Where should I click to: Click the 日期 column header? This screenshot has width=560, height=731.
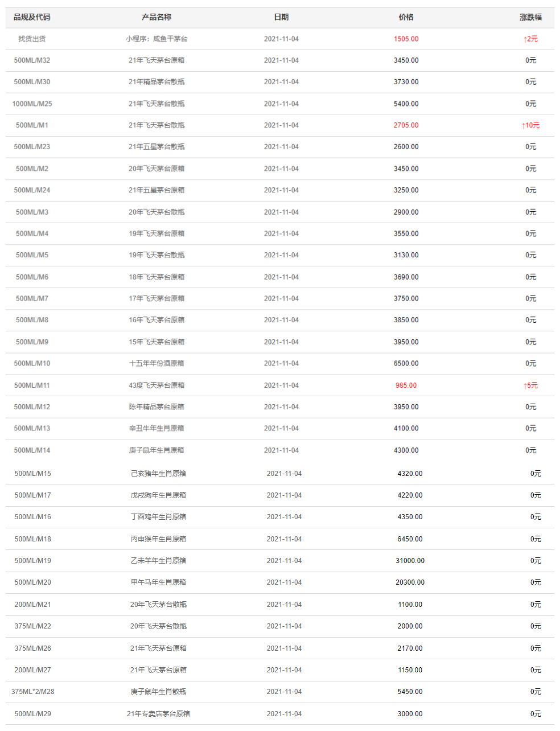[x=281, y=17]
